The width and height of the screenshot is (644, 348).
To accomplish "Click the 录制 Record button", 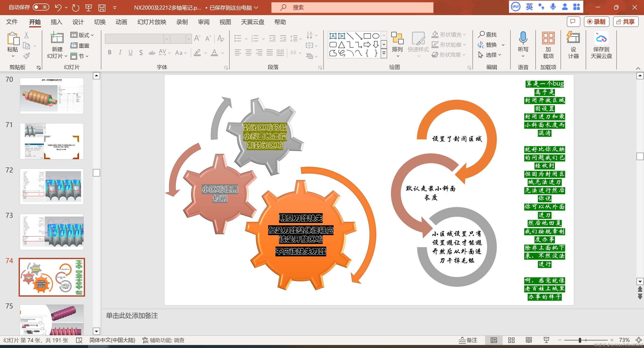I will [596, 22].
